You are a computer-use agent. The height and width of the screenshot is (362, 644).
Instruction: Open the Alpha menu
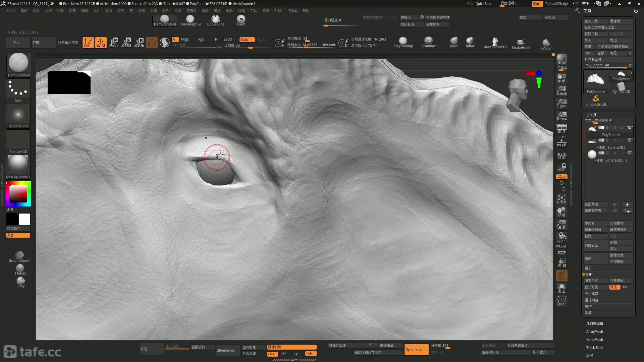click(11, 11)
